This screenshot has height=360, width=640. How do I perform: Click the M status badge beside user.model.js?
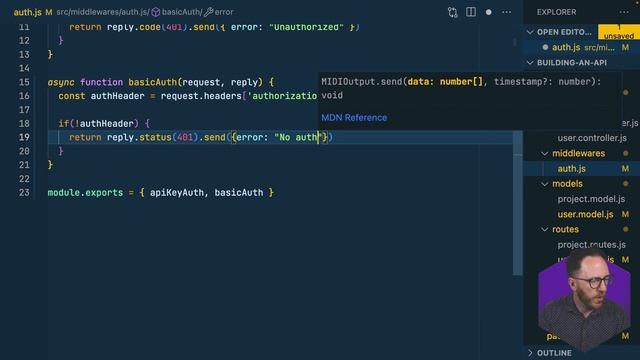[x=625, y=214]
